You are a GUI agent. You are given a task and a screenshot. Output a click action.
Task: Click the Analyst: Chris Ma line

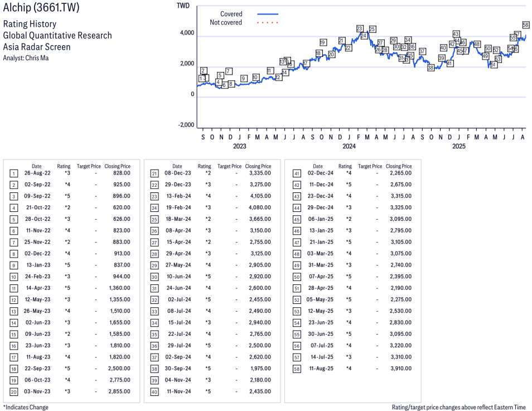(x=26, y=58)
